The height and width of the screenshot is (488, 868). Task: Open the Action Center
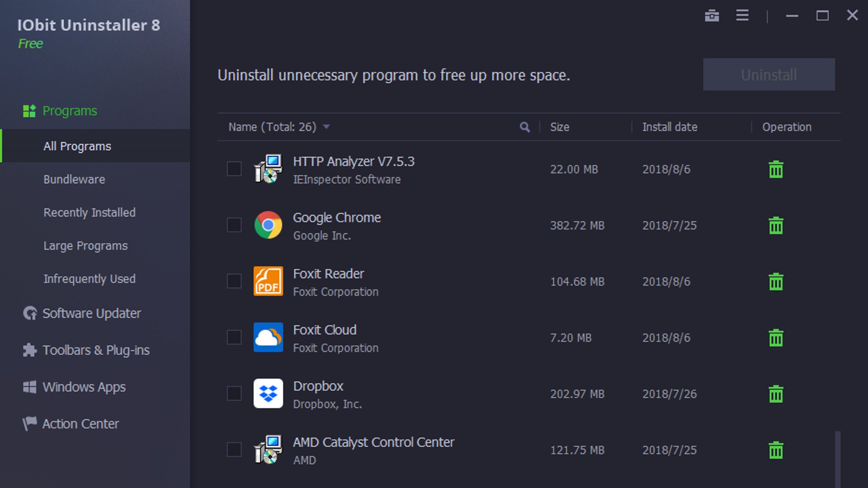click(x=80, y=424)
